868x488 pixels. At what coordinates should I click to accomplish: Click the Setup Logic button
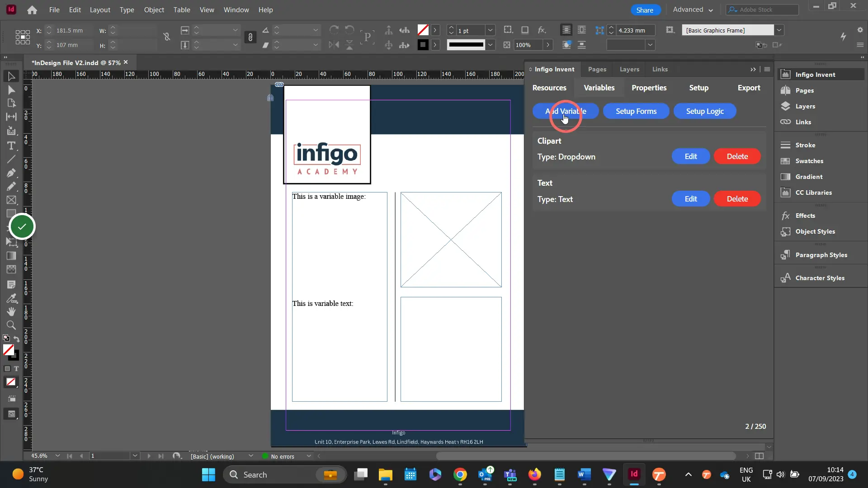tap(705, 111)
